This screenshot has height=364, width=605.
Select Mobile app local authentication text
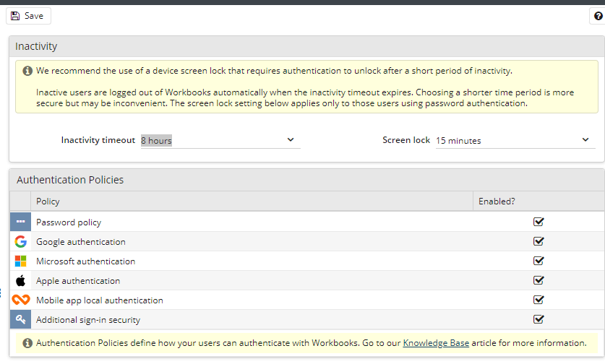click(x=100, y=300)
